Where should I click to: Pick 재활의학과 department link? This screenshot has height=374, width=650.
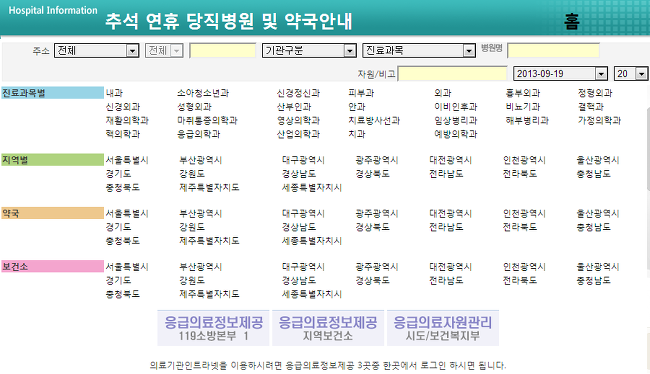[127, 120]
